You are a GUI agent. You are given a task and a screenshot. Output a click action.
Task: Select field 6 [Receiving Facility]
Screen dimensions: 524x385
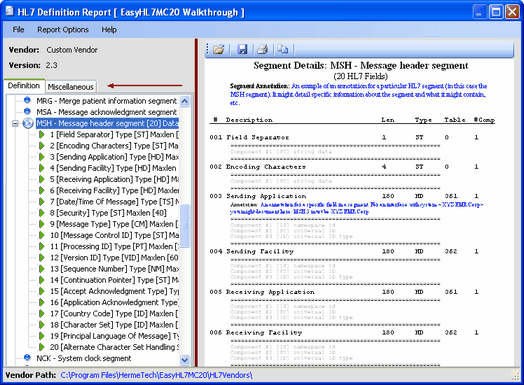tap(114, 190)
